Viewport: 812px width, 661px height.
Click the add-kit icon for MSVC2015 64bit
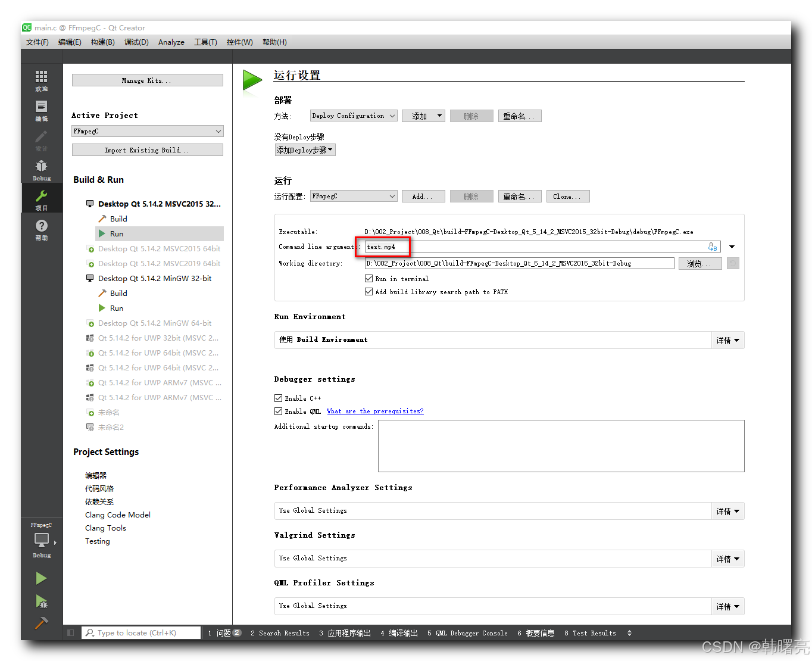pyautogui.click(x=90, y=249)
